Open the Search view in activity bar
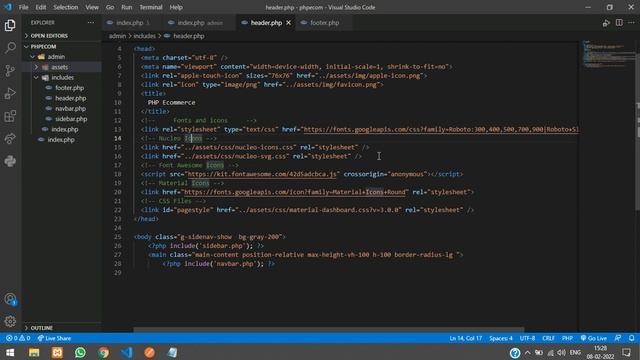Image resolution: width=640 pixels, height=360 pixels. pos(10,48)
